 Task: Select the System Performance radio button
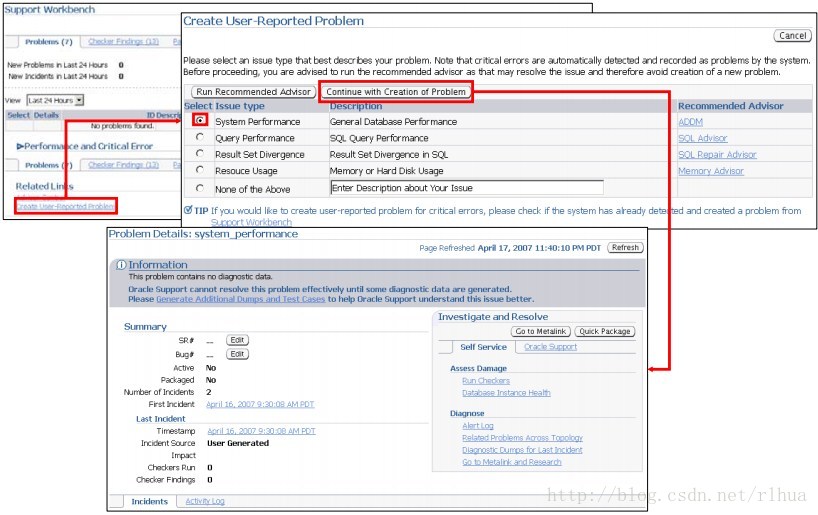[200, 120]
